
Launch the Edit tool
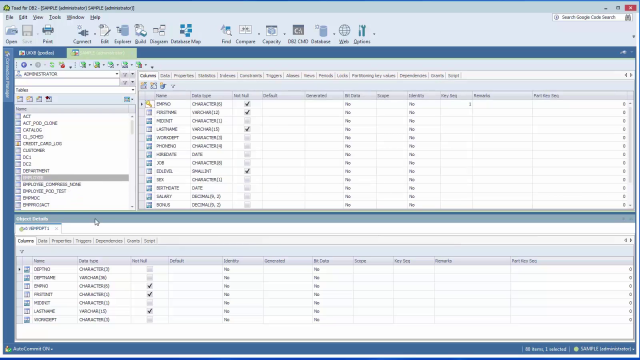[x=104, y=34]
